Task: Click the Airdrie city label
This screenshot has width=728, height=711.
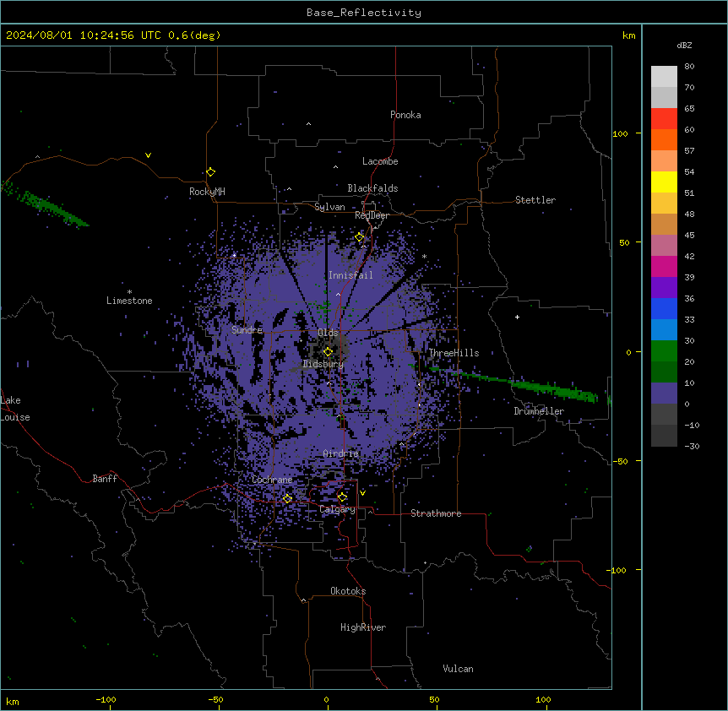Action: click(x=341, y=453)
